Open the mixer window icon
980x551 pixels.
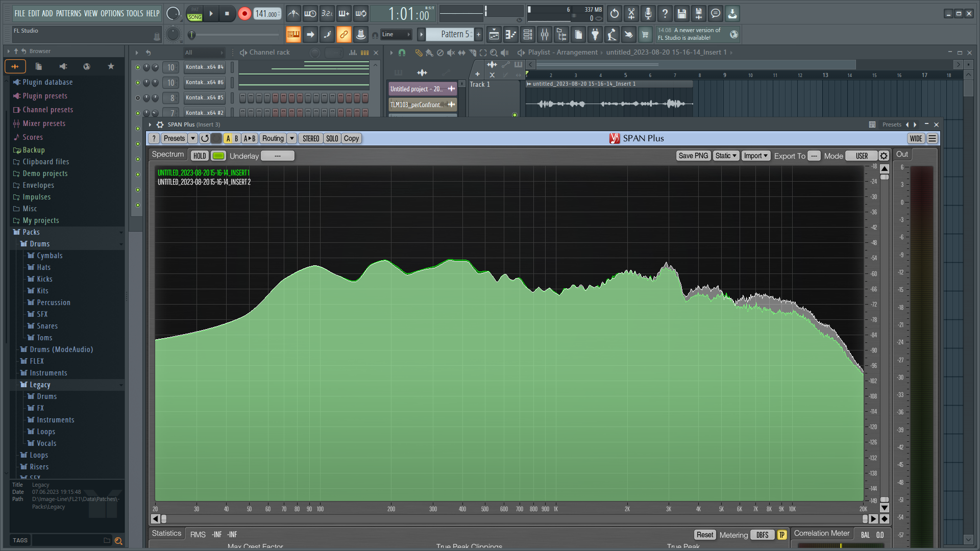coord(545,35)
